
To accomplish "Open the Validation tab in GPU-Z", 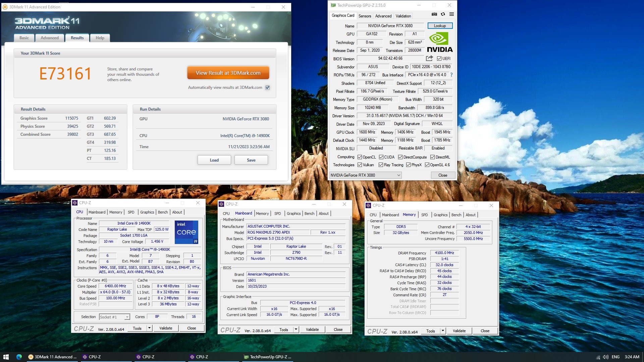I will (x=403, y=16).
